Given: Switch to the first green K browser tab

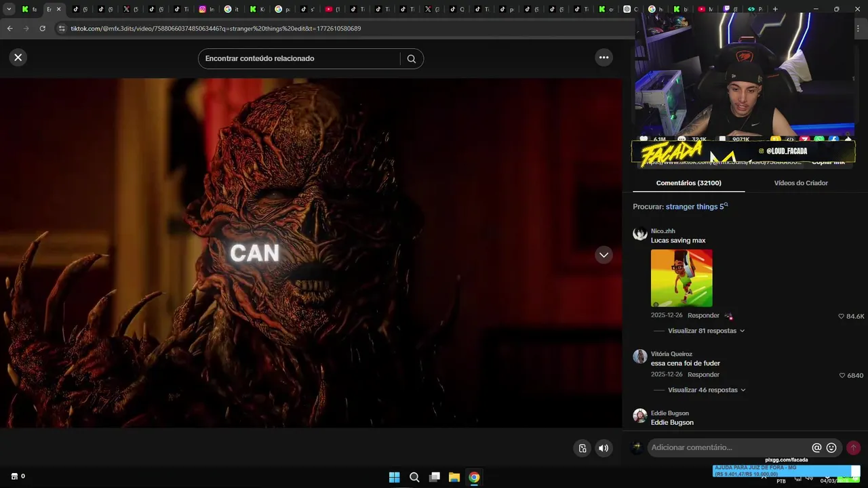Looking at the screenshot, I should pos(29,9).
